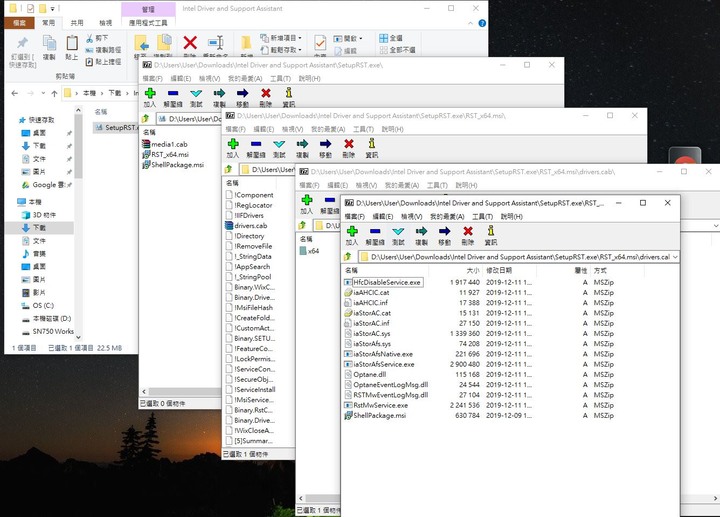
Task: Sort by Size (大小) column in front 7-Zip window
Action: [472, 270]
